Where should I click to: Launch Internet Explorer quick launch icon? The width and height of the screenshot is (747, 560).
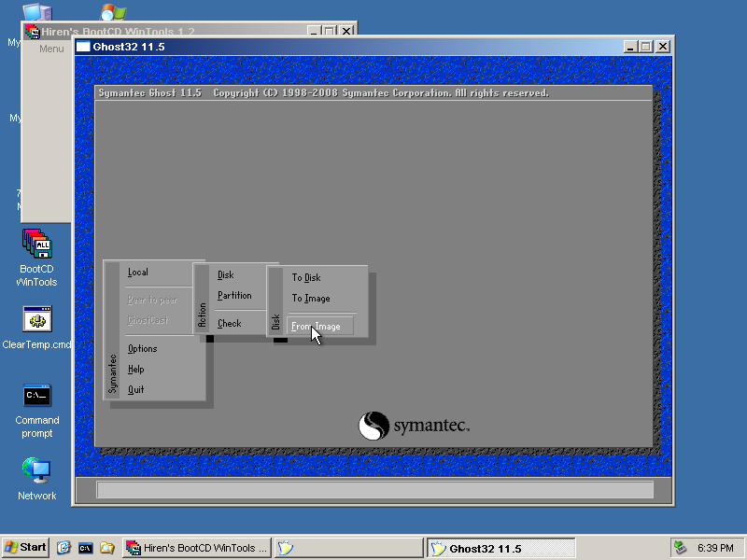click(63, 548)
